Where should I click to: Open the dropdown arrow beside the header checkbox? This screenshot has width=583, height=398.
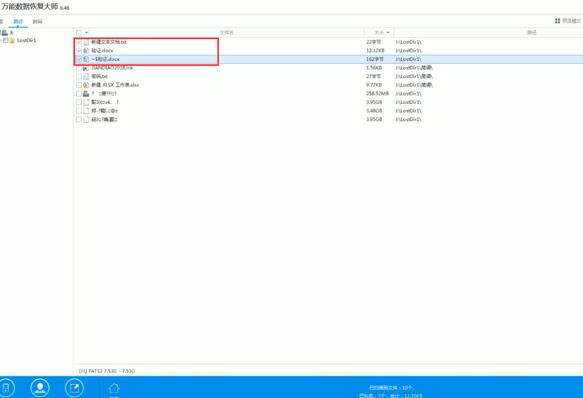[86, 33]
